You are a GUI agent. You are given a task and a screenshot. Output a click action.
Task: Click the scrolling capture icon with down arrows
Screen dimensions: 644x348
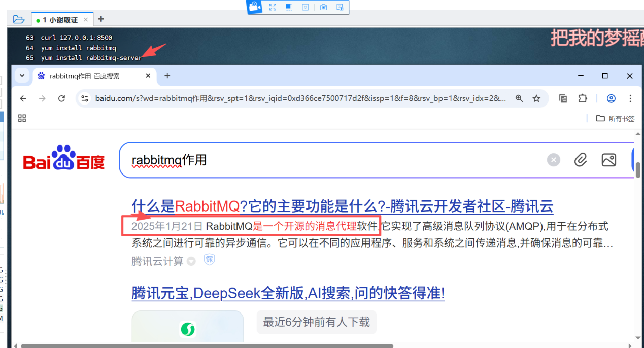(x=306, y=7)
